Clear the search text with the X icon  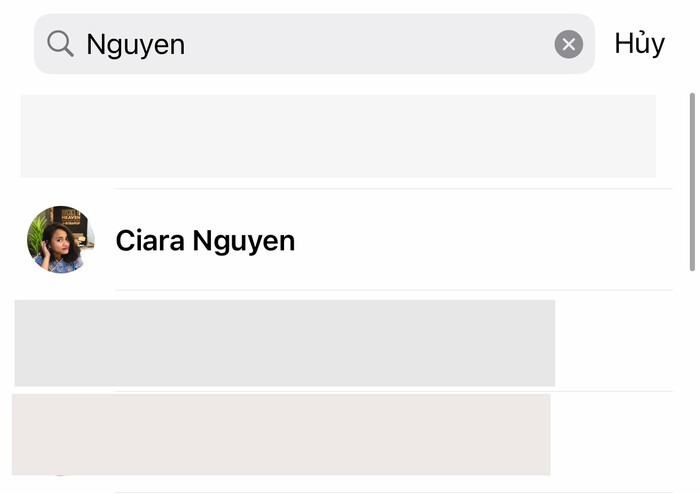[568, 44]
